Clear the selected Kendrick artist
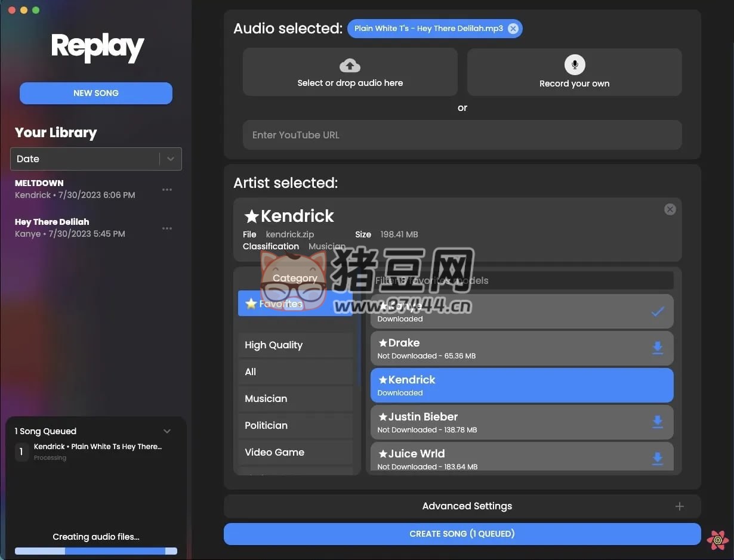This screenshot has width=734, height=560. (x=670, y=209)
